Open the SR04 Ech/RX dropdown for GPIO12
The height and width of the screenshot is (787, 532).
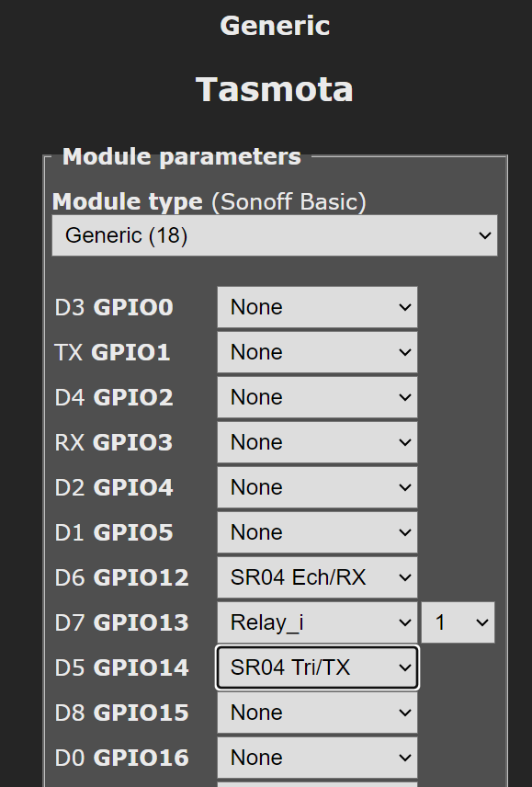click(317, 577)
